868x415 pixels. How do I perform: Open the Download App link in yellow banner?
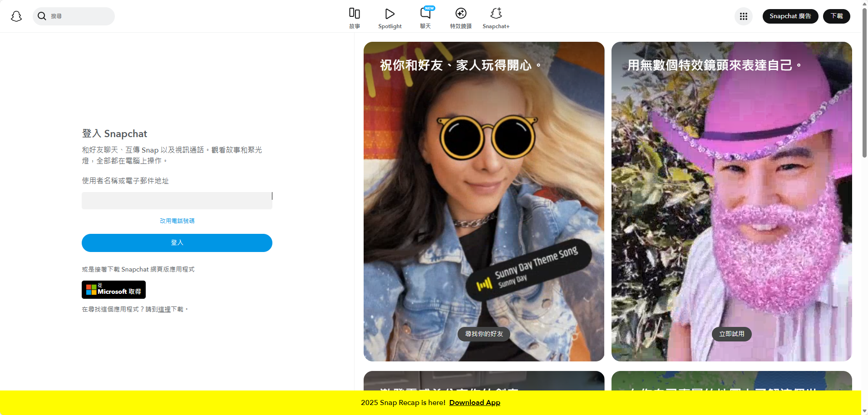(474, 402)
